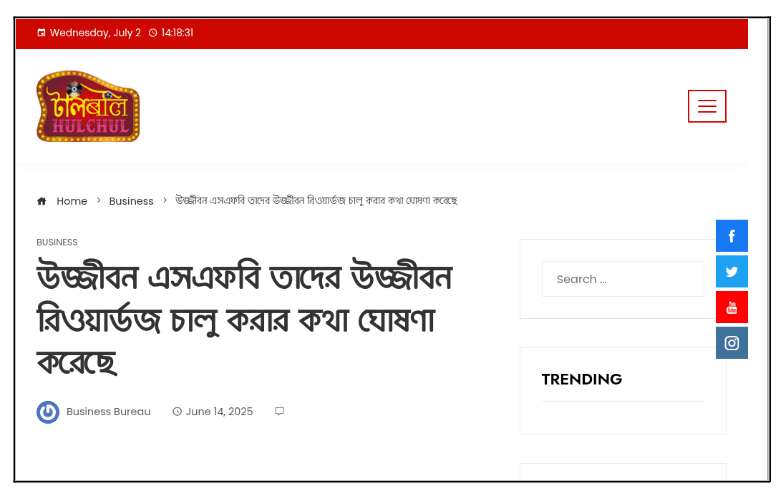This screenshot has height=496, width=780.
Task: Click the calendar icon in top bar
Action: (41, 33)
